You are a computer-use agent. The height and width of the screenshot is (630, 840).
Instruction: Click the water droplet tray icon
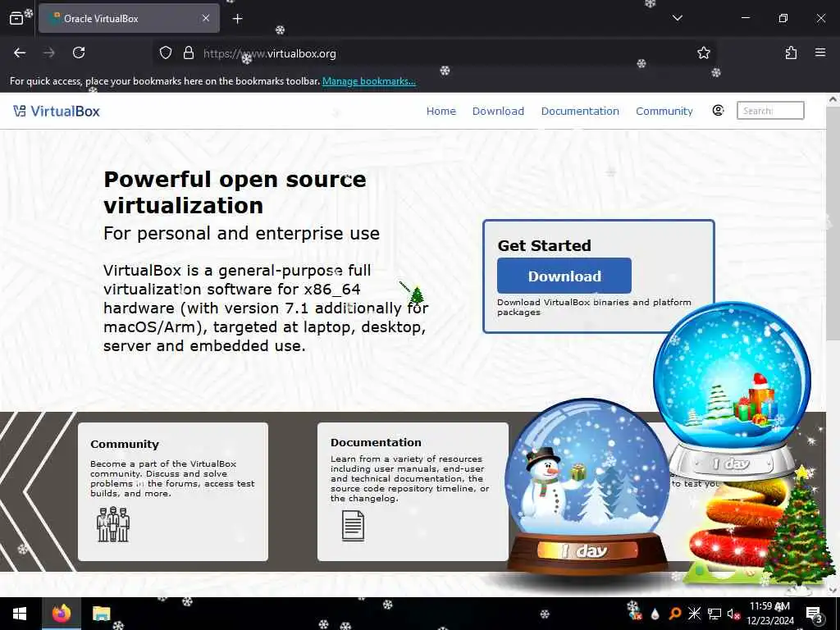pyautogui.click(x=655, y=614)
